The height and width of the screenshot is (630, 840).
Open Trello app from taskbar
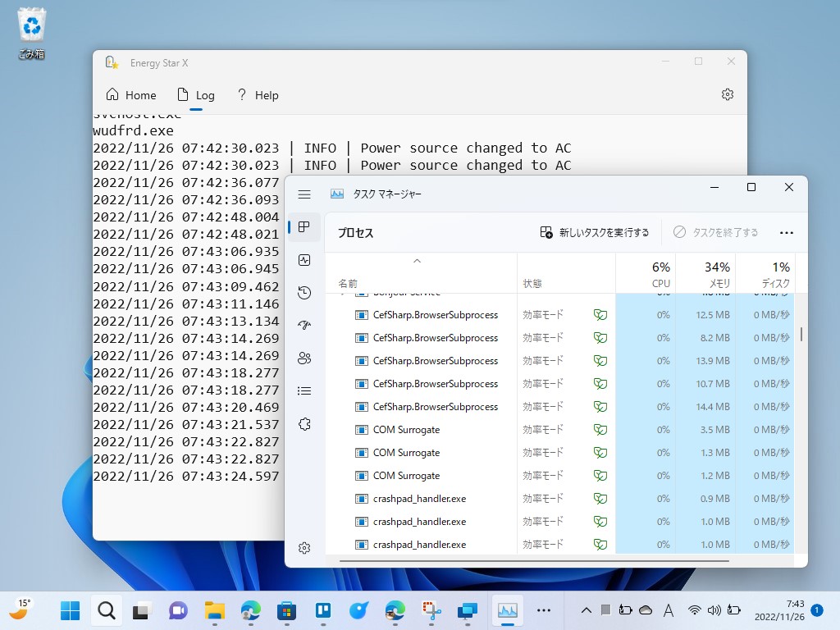(323, 610)
